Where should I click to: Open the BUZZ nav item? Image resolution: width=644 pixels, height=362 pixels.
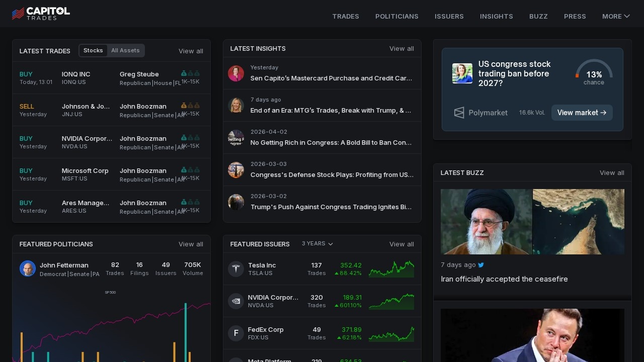[x=538, y=16]
